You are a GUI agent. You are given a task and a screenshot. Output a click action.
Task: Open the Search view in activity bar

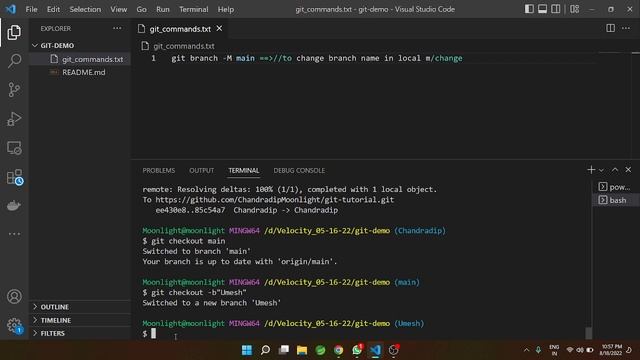tap(14, 61)
